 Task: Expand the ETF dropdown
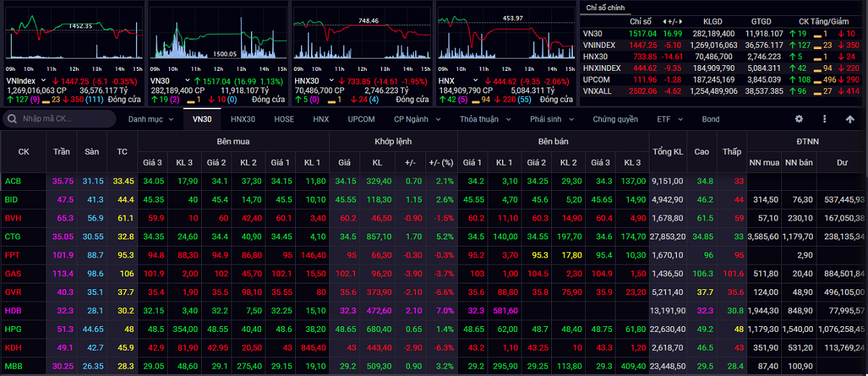tap(668, 119)
